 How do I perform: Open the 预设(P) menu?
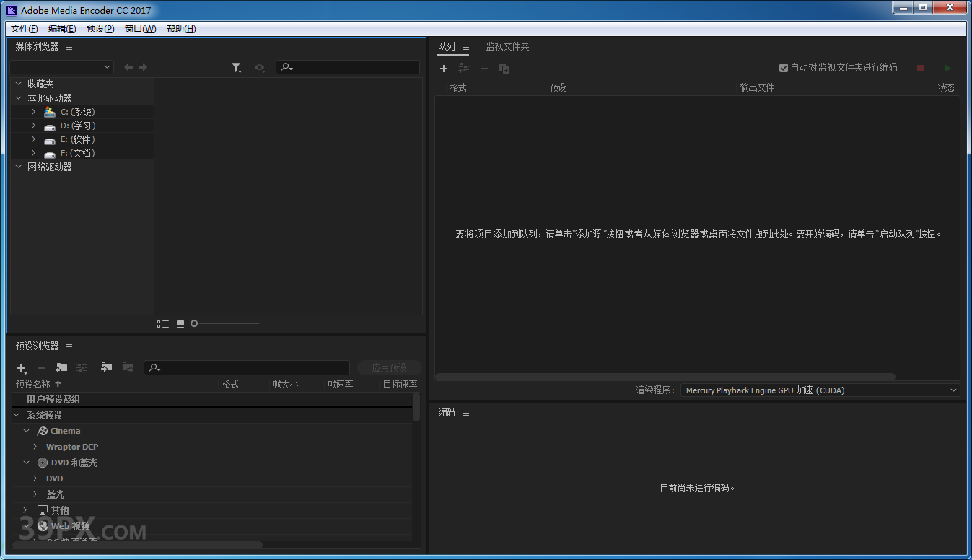click(100, 29)
